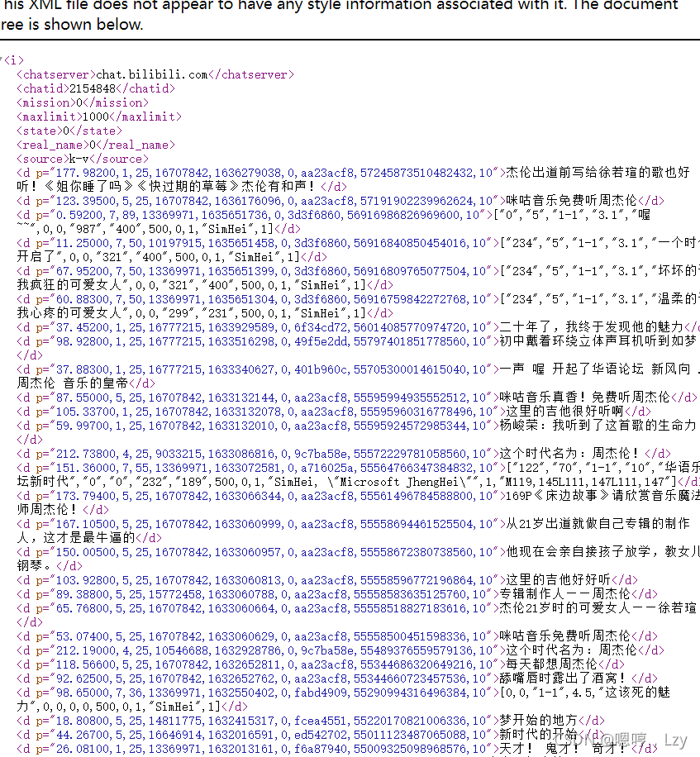Click the text 二十年了，我终于发现他的魅力
This screenshot has width=700, height=757.
592,327
